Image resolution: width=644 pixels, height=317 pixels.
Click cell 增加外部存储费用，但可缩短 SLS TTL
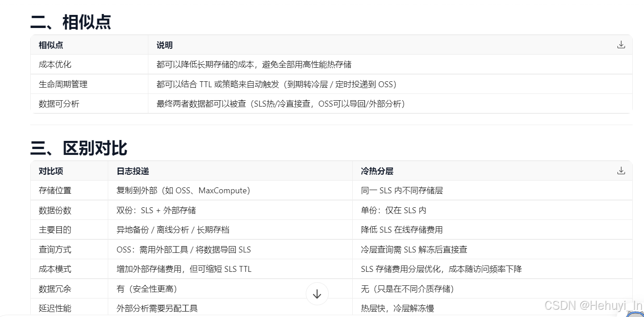[x=184, y=269]
